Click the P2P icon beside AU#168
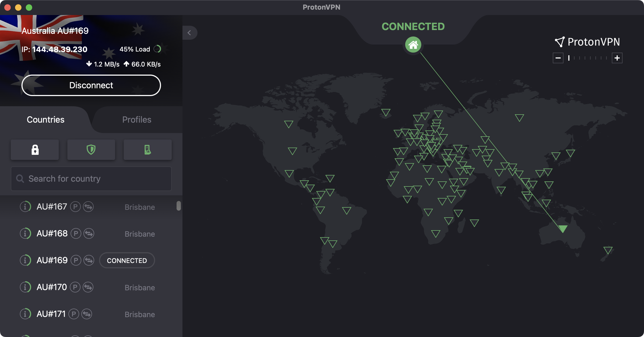 point(76,233)
